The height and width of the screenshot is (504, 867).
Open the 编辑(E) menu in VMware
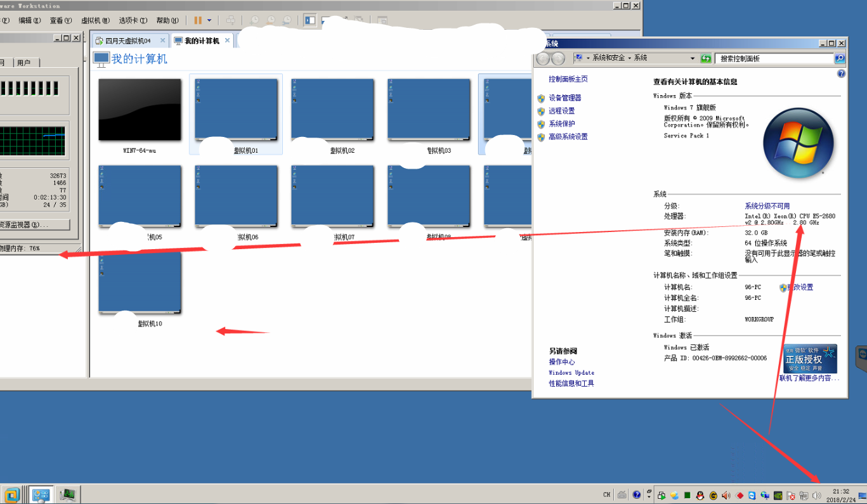pyautogui.click(x=30, y=20)
